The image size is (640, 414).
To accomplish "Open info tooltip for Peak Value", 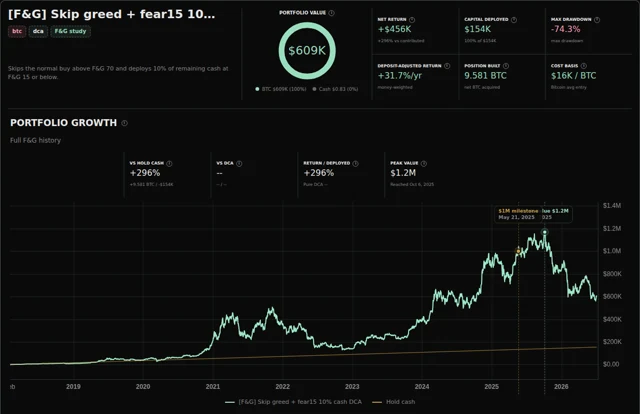I will [424, 163].
